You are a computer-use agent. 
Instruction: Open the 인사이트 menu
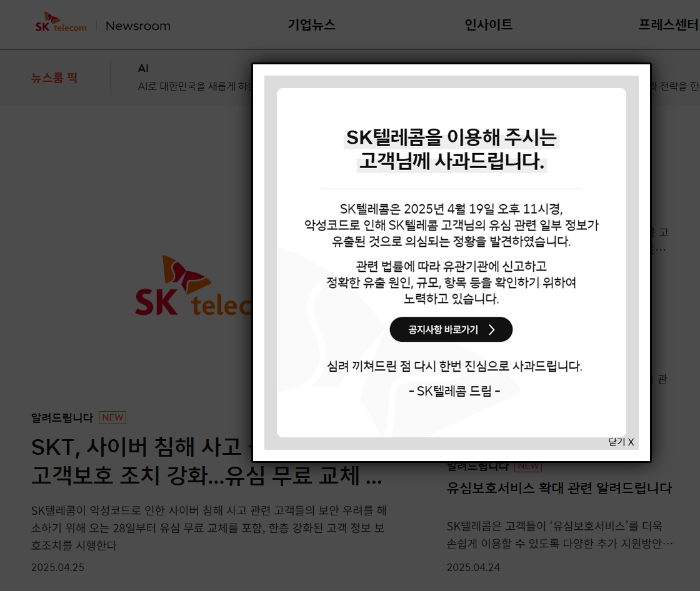[x=488, y=24]
